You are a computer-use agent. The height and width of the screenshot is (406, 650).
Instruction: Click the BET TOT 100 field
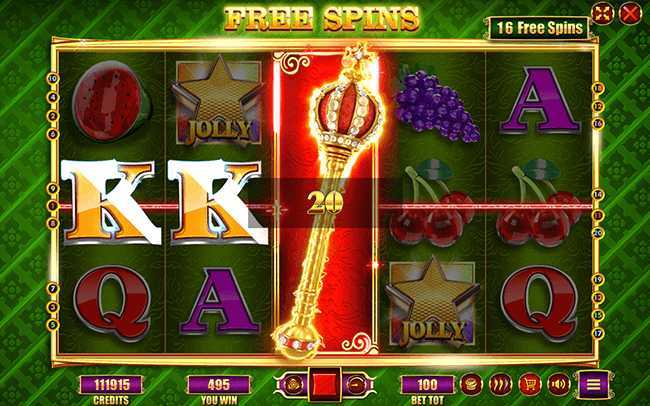pos(427,384)
